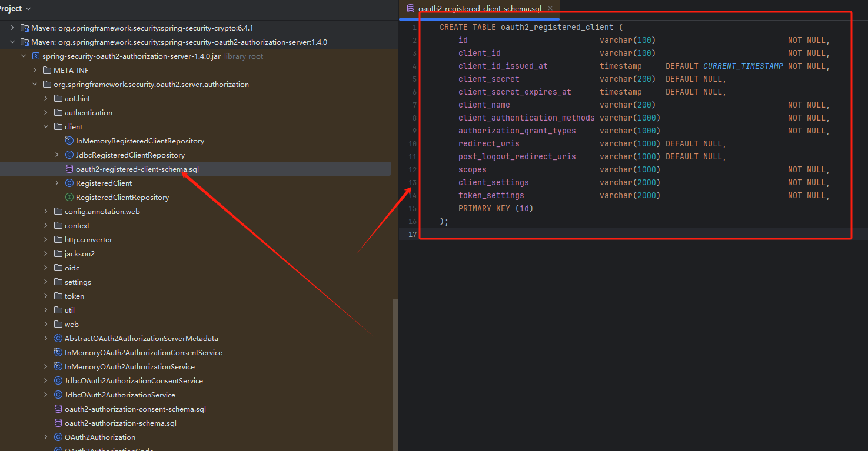Select InMemoryRegisteredClientRepository in the tree
Image resolution: width=868 pixels, height=451 pixels.
[140, 141]
